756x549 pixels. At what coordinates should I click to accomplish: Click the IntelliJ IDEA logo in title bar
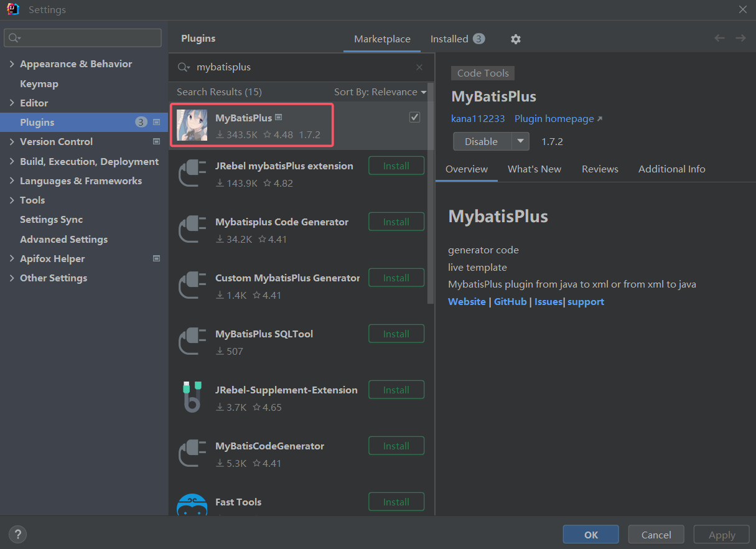coord(13,9)
